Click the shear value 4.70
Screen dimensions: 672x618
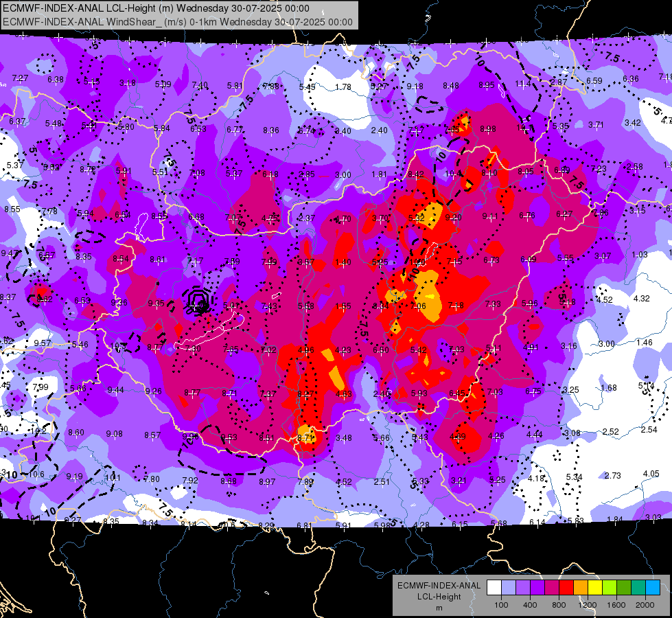tap(343, 219)
